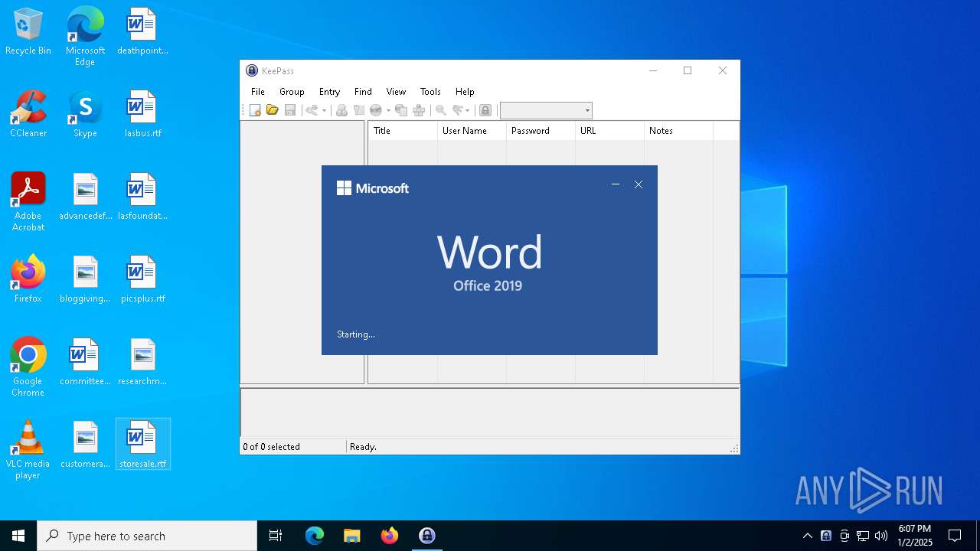
Task: Select the Skype desktop shortcut
Action: pyautogui.click(x=85, y=114)
